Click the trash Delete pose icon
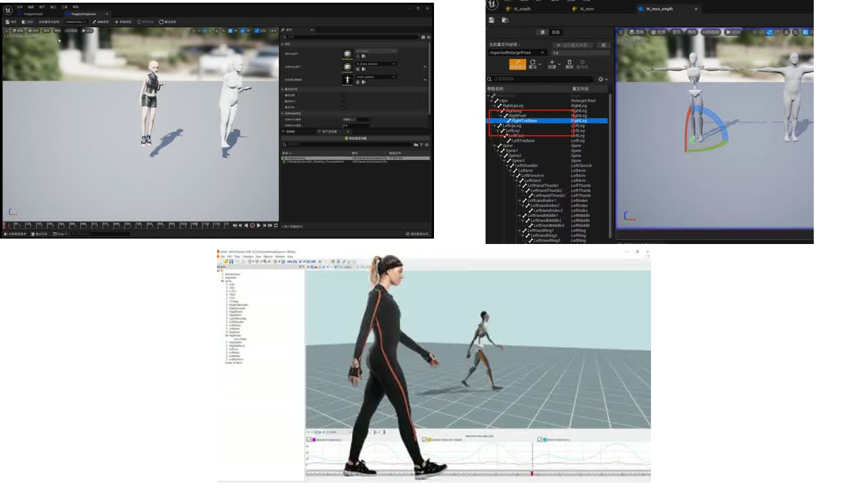 (x=569, y=64)
